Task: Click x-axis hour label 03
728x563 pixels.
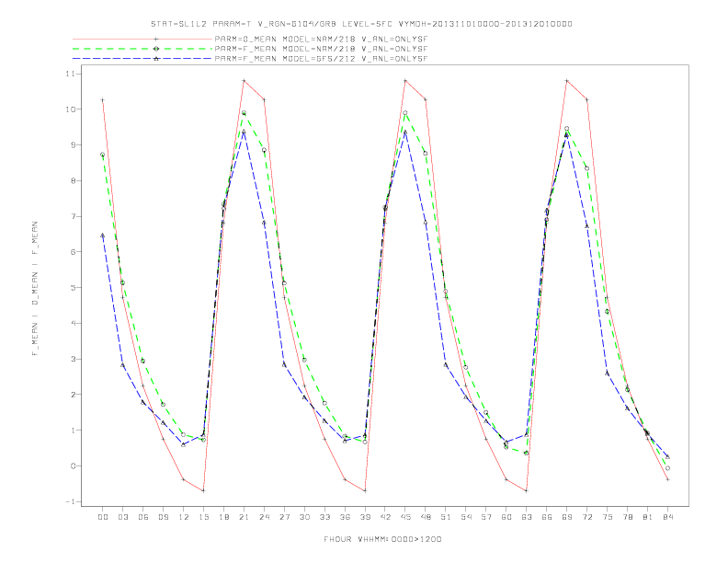Action: 122,517
